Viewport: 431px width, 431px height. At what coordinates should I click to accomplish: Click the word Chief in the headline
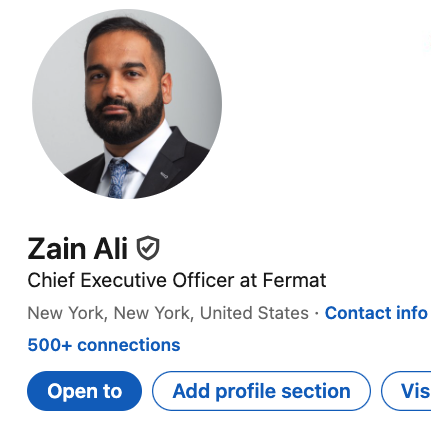coord(51,280)
